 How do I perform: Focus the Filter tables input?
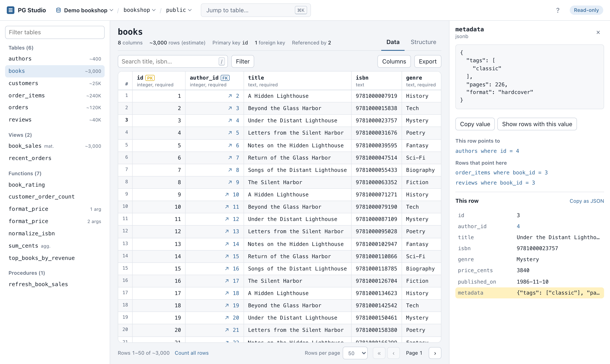click(55, 32)
